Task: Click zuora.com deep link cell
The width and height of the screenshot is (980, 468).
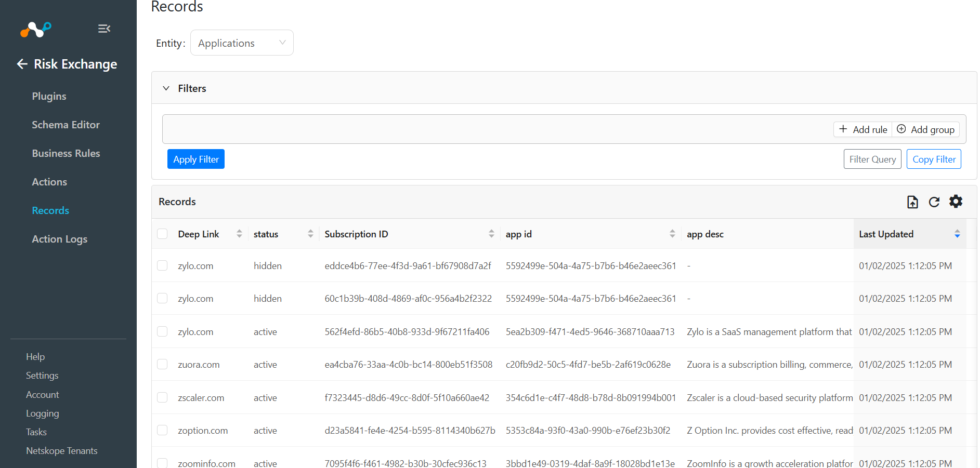Action: point(199,365)
